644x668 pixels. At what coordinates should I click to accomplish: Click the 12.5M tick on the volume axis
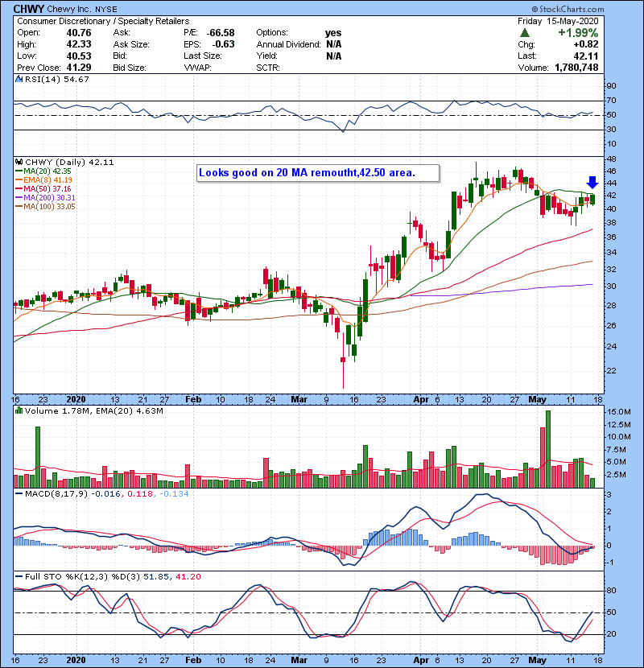(619, 425)
